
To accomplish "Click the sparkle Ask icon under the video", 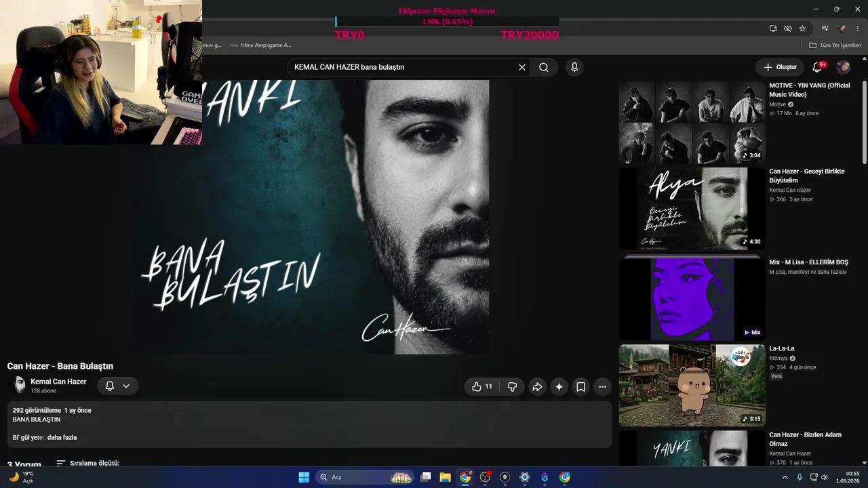I will point(559,386).
